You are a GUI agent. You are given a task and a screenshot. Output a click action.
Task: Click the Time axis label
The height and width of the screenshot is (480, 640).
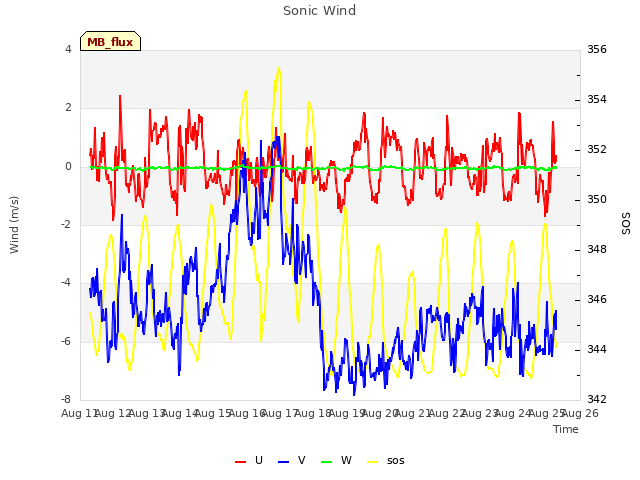(x=566, y=429)
